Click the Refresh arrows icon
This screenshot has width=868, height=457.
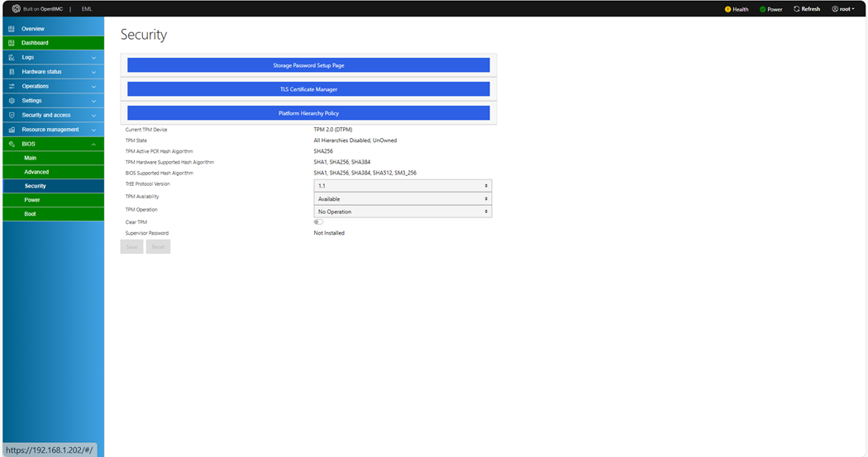pyautogui.click(x=797, y=9)
